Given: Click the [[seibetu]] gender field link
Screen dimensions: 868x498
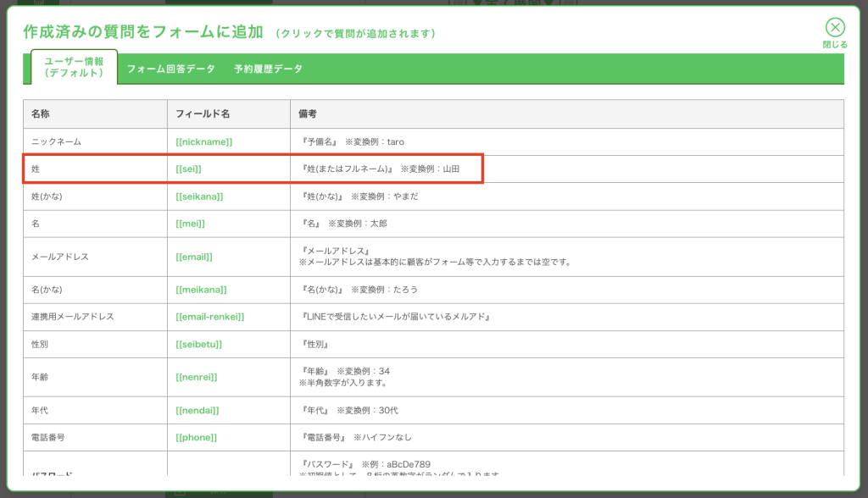Looking at the screenshot, I should [198, 345].
